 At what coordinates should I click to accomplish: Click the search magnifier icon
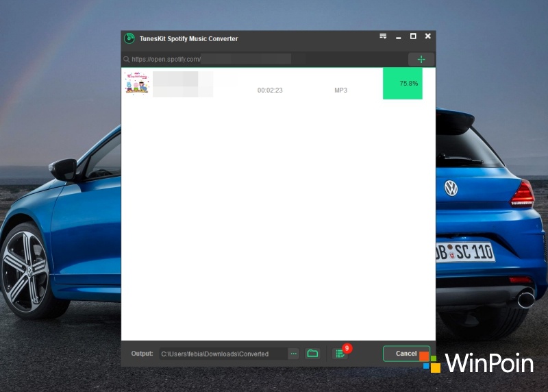click(x=127, y=60)
